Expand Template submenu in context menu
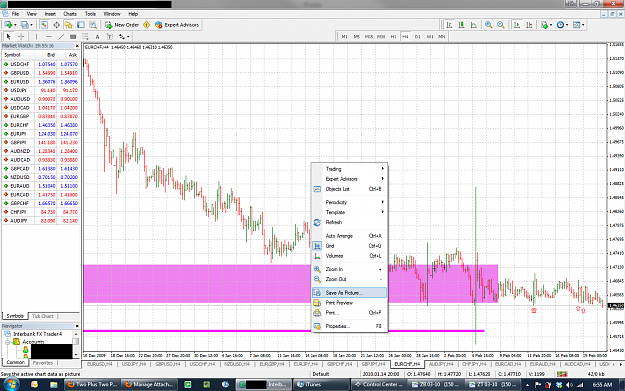 (349, 212)
